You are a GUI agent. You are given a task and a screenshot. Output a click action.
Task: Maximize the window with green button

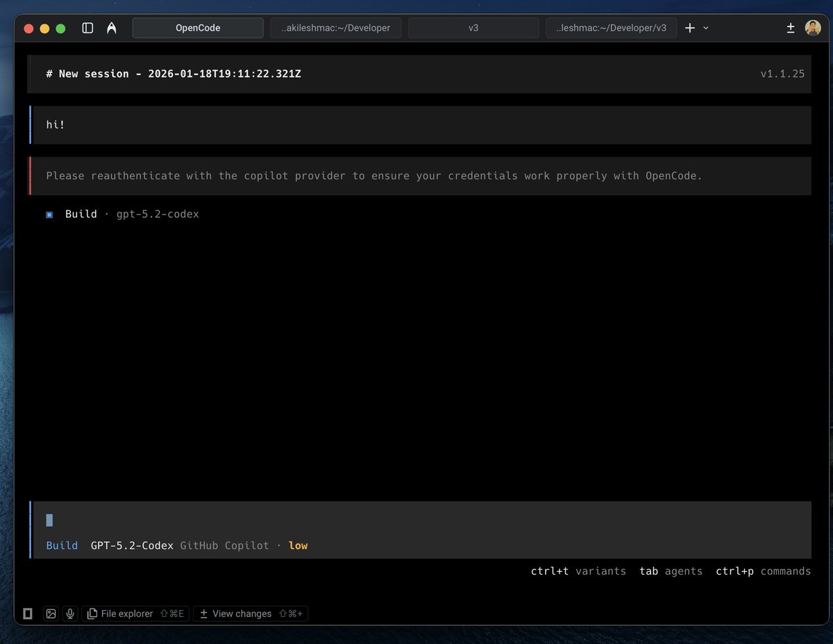(60, 28)
